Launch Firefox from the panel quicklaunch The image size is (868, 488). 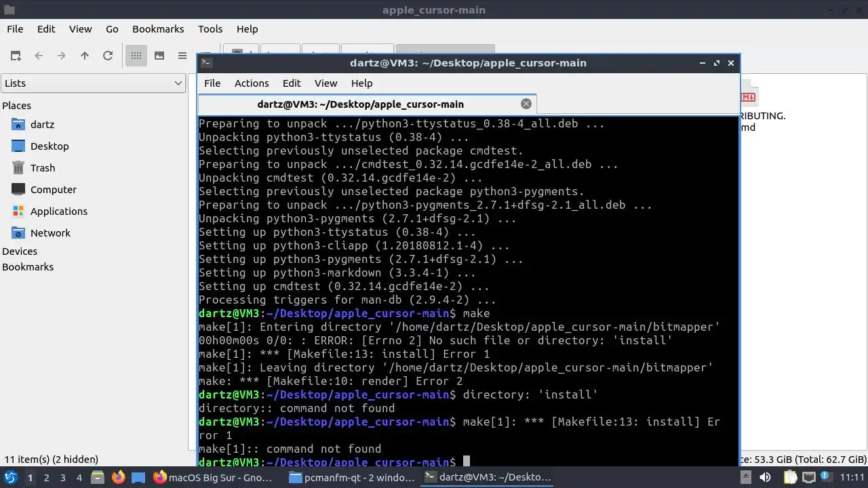(118, 477)
